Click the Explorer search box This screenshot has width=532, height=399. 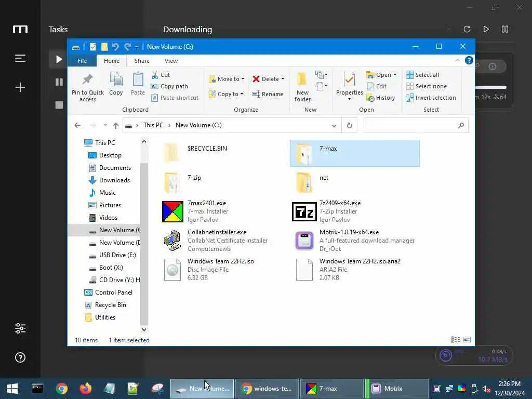[416, 125]
